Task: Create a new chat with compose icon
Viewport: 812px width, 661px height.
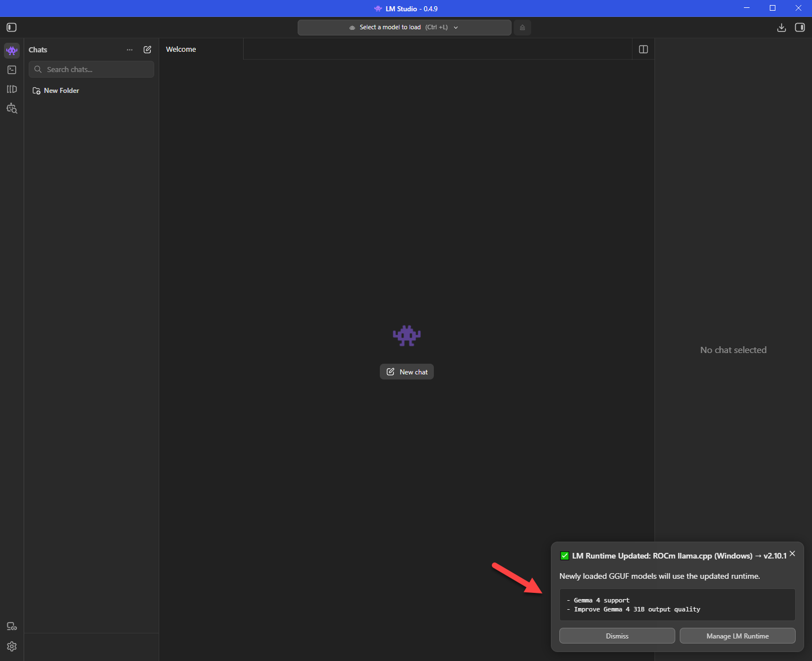Action: [147, 50]
